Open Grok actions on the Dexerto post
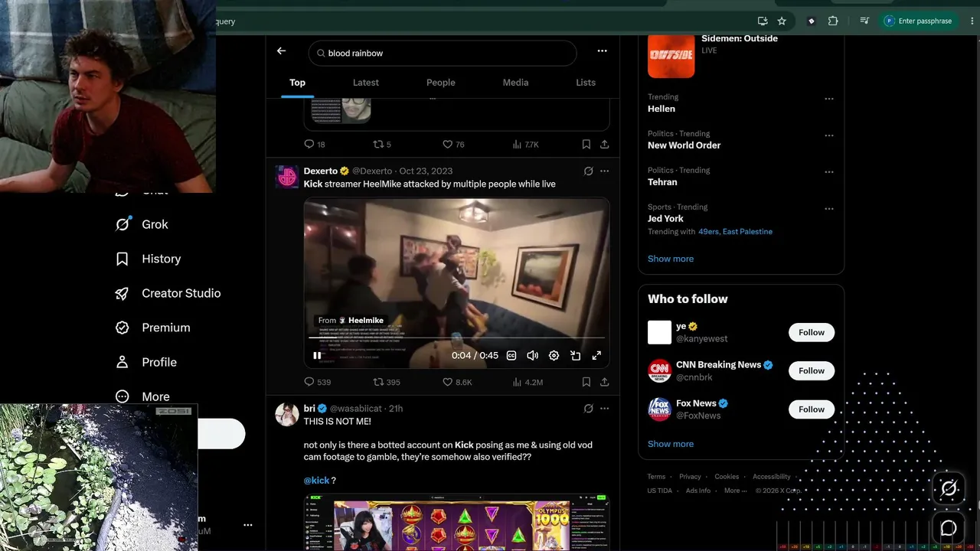This screenshot has height=551, width=980. coord(588,171)
